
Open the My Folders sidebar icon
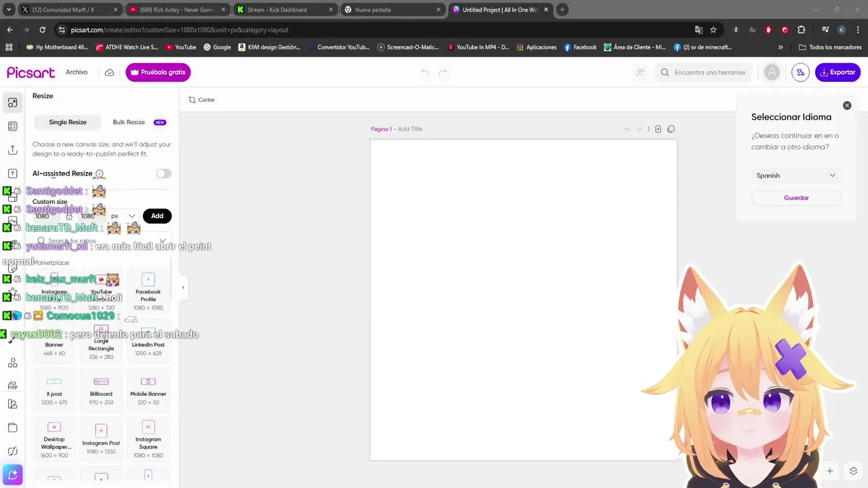tap(12, 428)
